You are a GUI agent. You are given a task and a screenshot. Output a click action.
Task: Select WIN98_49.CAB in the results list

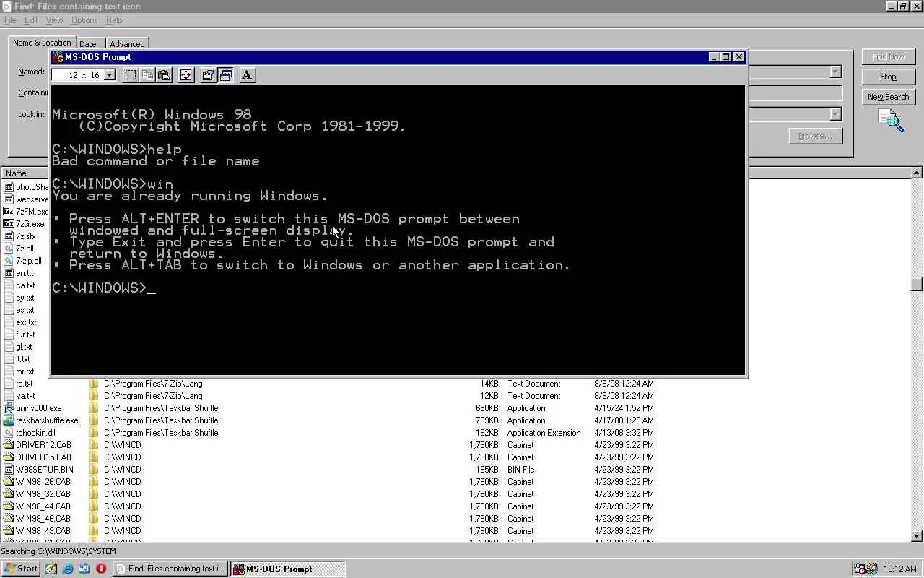coord(37,531)
